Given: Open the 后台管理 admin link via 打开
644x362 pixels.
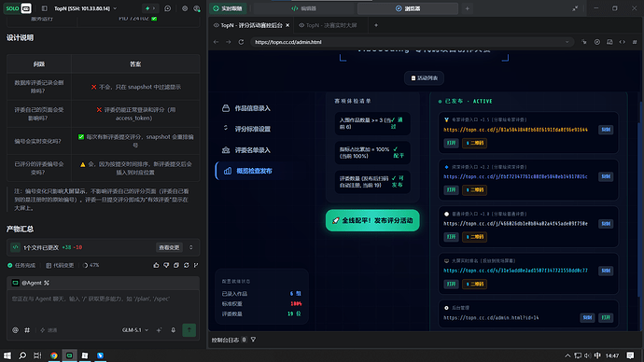Looking at the screenshot, I should pos(606,317).
